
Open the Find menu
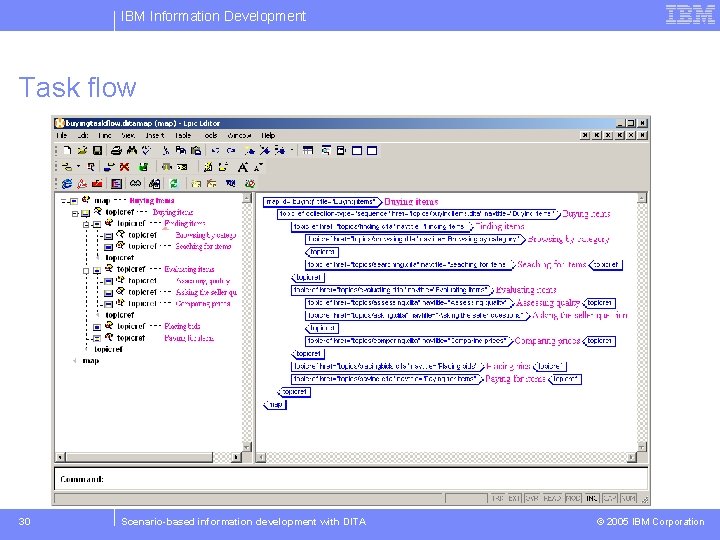pyautogui.click(x=105, y=135)
